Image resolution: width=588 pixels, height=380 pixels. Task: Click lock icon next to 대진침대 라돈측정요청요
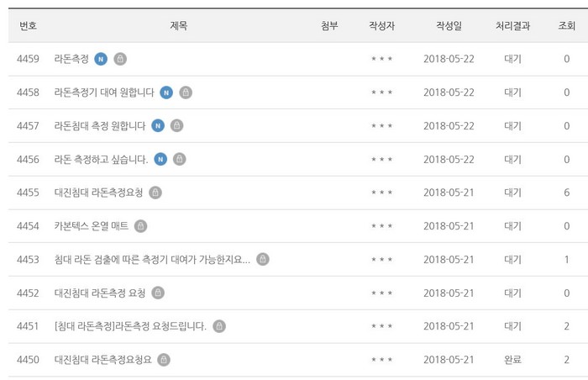click(164, 360)
